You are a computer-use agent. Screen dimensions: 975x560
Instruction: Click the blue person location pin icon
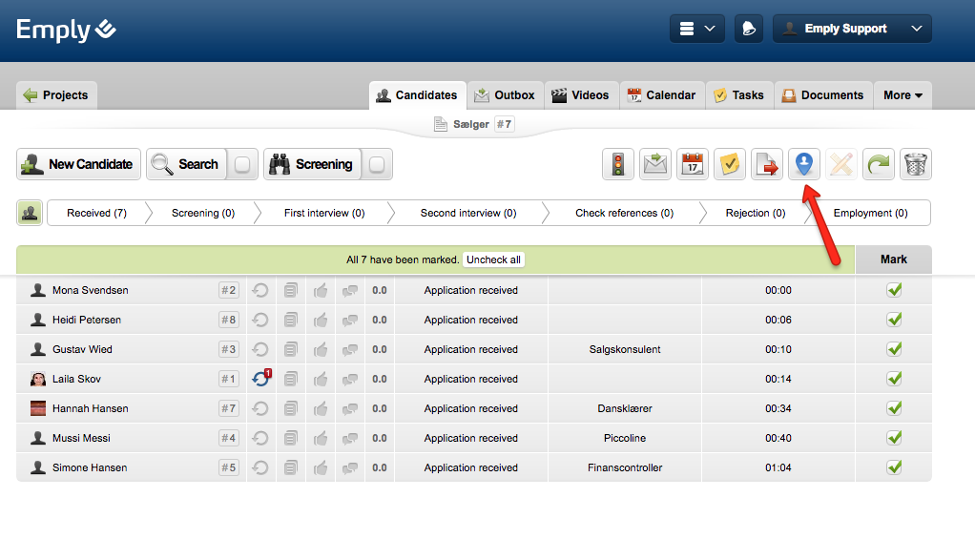tap(804, 164)
